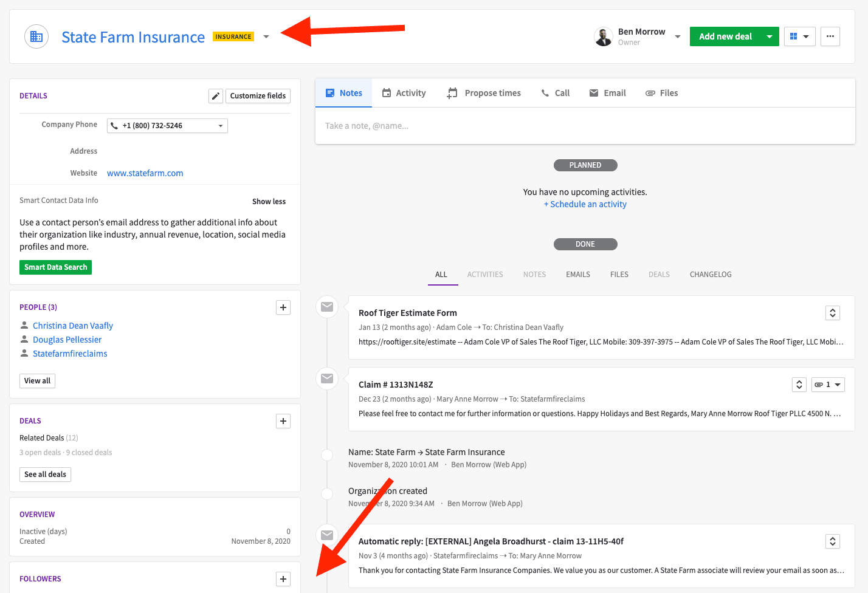Expand the Roof Tiger Estimate Form email

[x=833, y=313]
